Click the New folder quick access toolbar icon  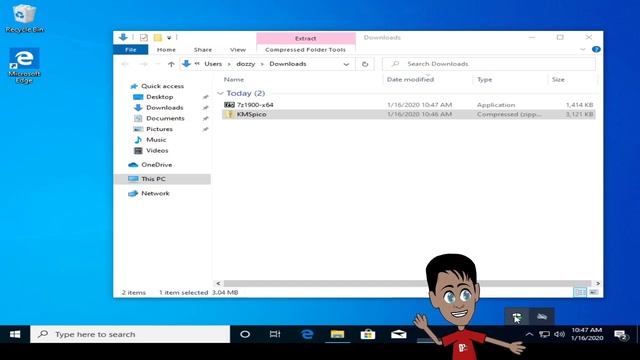coord(158,38)
